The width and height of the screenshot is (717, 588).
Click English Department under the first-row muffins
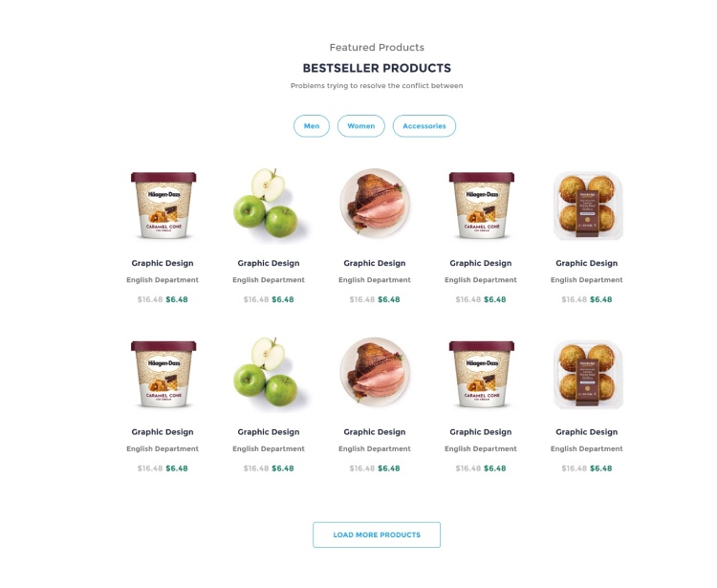587,280
